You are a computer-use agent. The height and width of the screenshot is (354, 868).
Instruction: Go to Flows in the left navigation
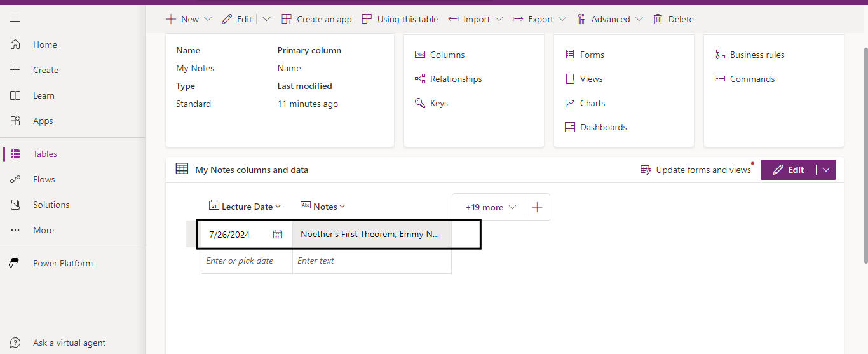point(44,179)
